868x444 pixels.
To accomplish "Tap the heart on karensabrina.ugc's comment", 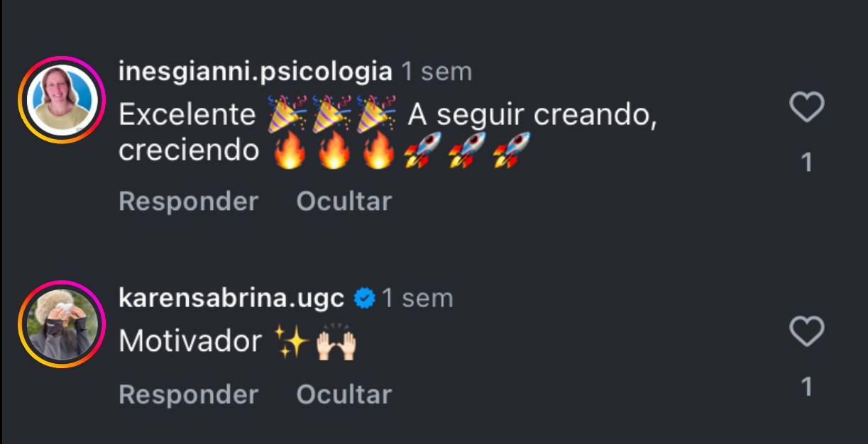I will (x=806, y=332).
